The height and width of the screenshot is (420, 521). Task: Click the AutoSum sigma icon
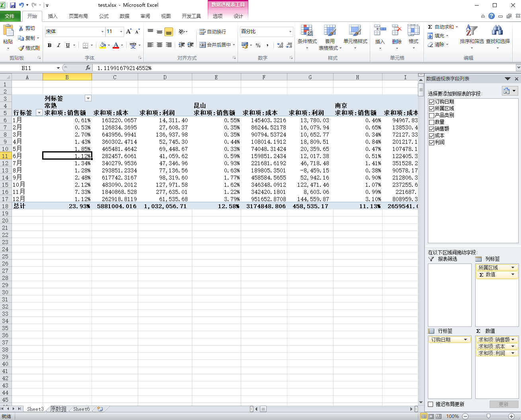[x=430, y=27]
